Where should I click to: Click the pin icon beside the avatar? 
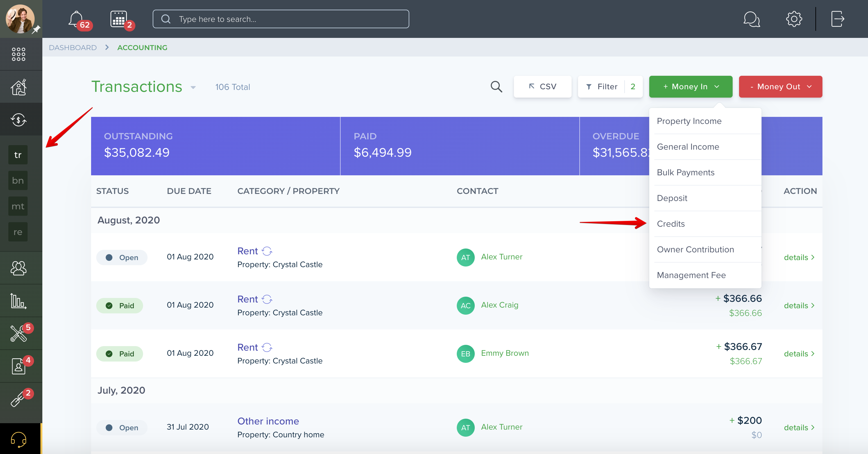(x=36, y=30)
